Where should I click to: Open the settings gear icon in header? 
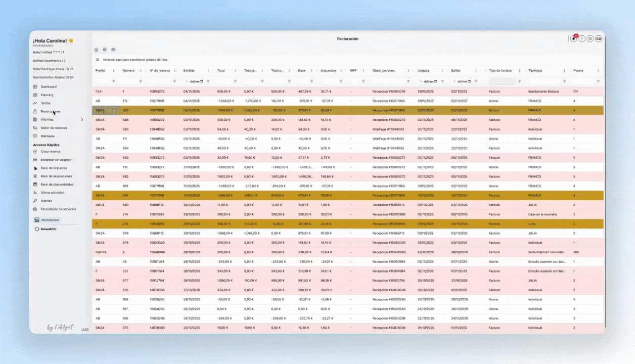[x=590, y=39]
